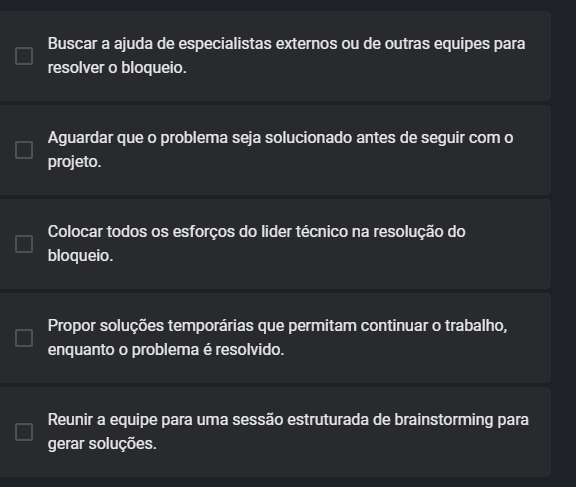The image size is (576, 487).
Task: Pick the technical leader efforts answer card
Action: [x=275, y=244]
